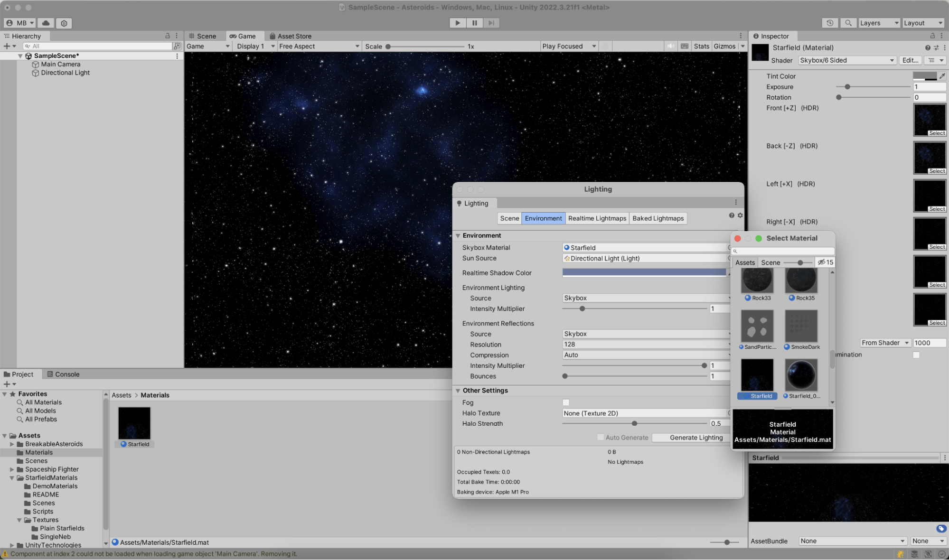Screen dimensions: 949x560
Task: Click the Edit button next to the shader
Action: [x=910, y=60]
